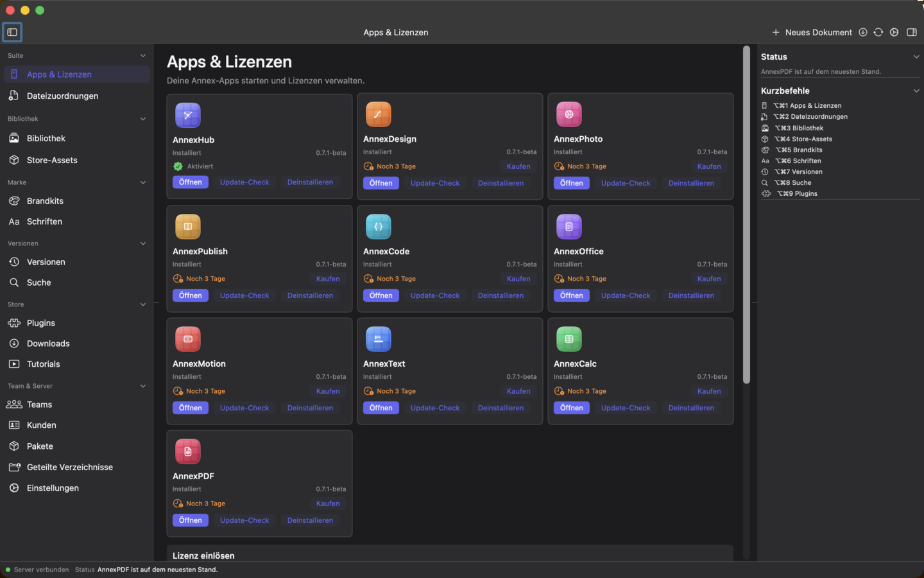
Task: Click the ⌥⌘8 Suche shortcut entry
Action: coord(787,183)
